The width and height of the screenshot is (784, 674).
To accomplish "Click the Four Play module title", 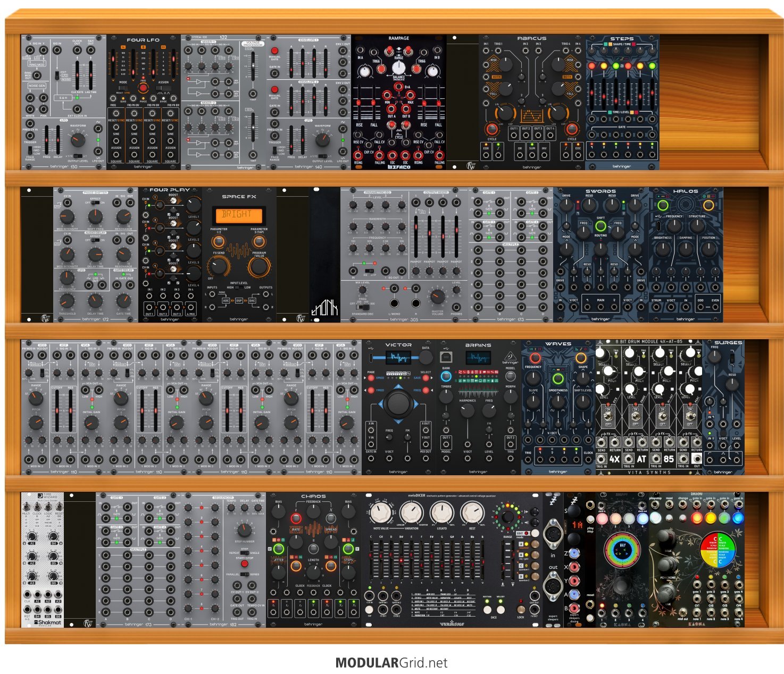I will point(170,190).
